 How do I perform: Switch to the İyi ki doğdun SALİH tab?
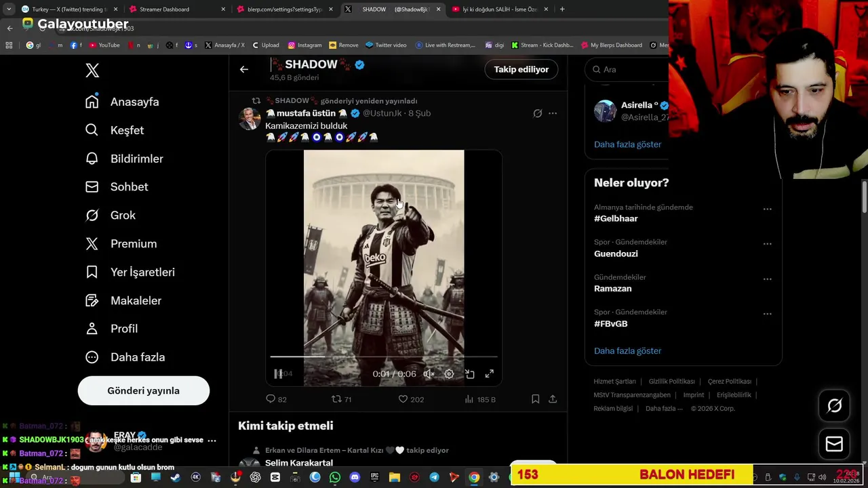(x=500, y=9)
